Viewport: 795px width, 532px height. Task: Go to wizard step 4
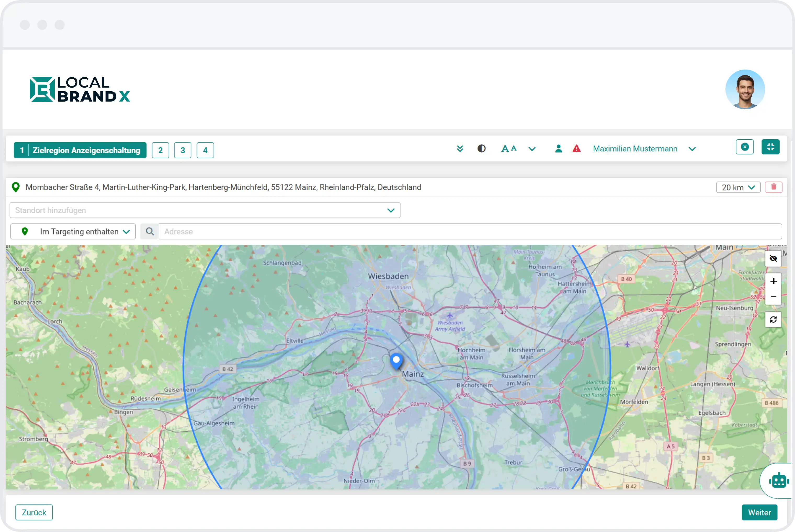point(205,150)
